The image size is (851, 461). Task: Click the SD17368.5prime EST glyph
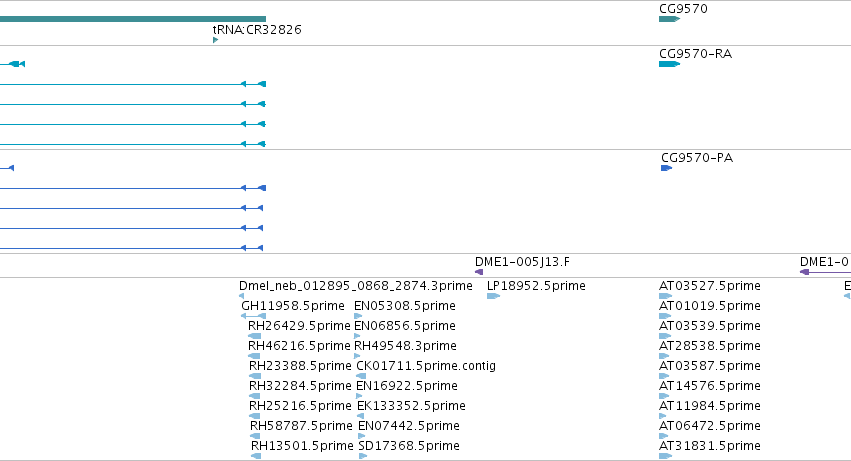pos(363,456)
